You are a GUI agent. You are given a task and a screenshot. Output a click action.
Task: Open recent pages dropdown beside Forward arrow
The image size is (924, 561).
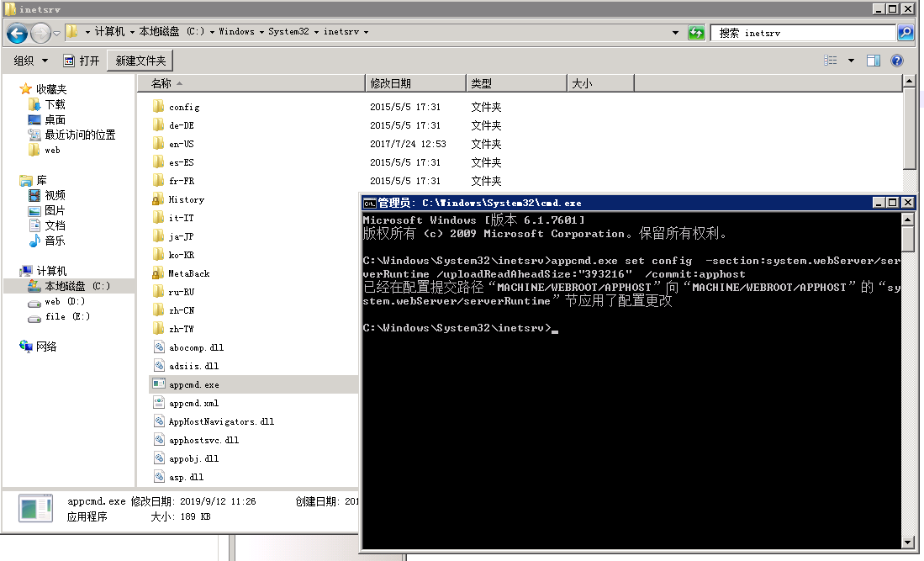pyautogui.click(x=56, y=34)
